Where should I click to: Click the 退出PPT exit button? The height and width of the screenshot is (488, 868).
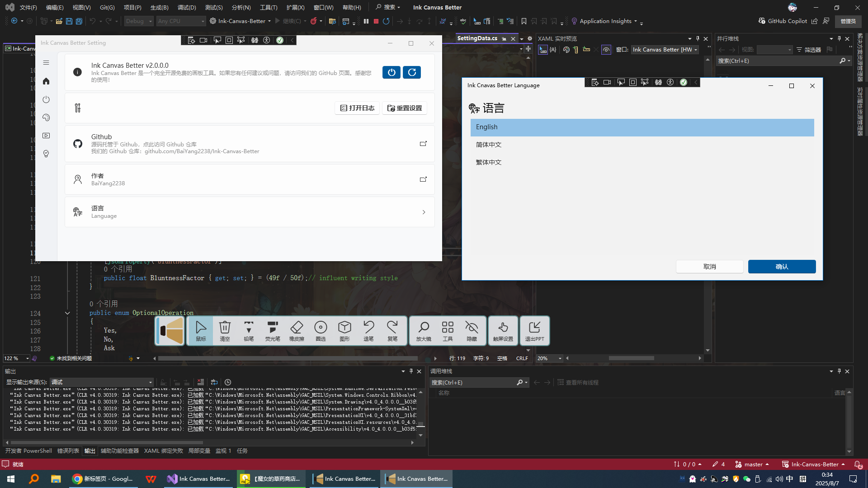pos(534,331)
